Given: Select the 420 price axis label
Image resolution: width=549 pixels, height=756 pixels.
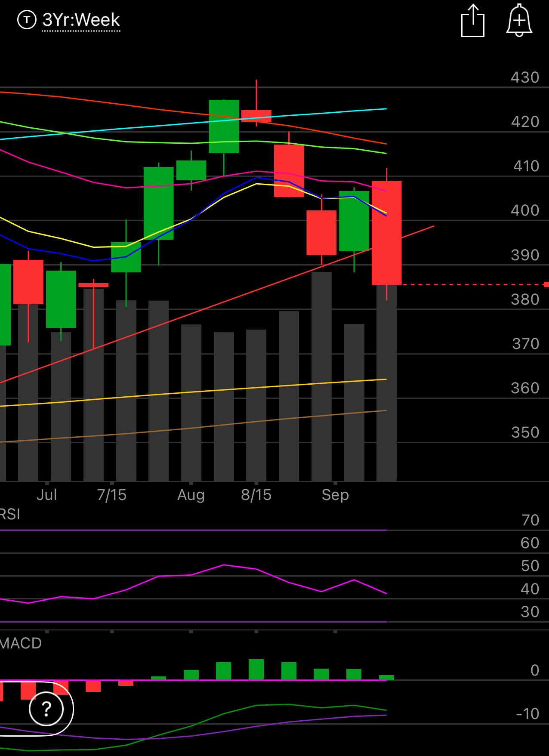Looking at the screenshot, I should (x=525, y=122).
